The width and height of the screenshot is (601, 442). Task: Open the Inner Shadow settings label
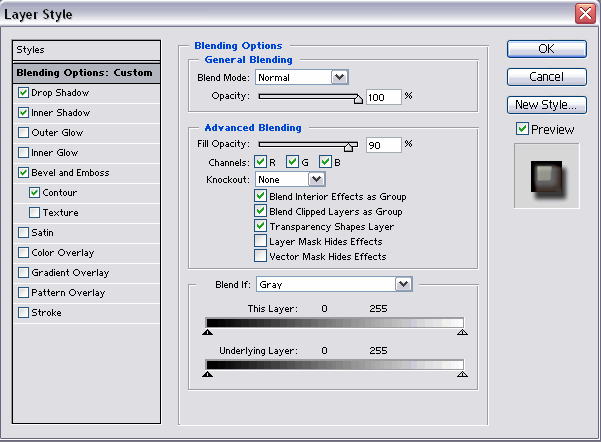[61, 113]
